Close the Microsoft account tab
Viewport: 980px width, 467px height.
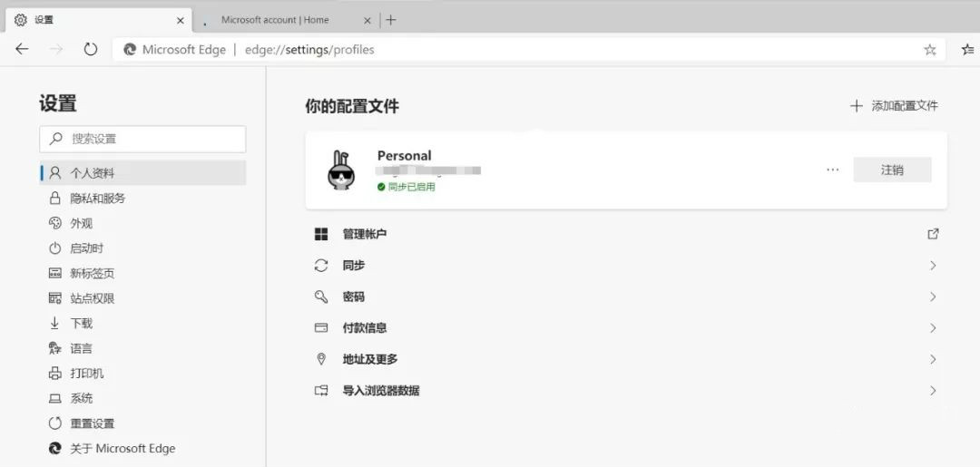click(x=367, y=20)
